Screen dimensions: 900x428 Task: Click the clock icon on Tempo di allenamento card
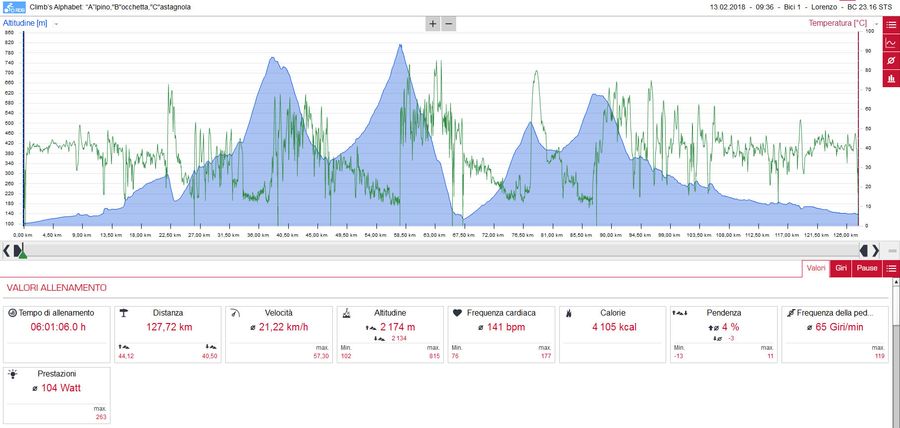tap(13, 313)
